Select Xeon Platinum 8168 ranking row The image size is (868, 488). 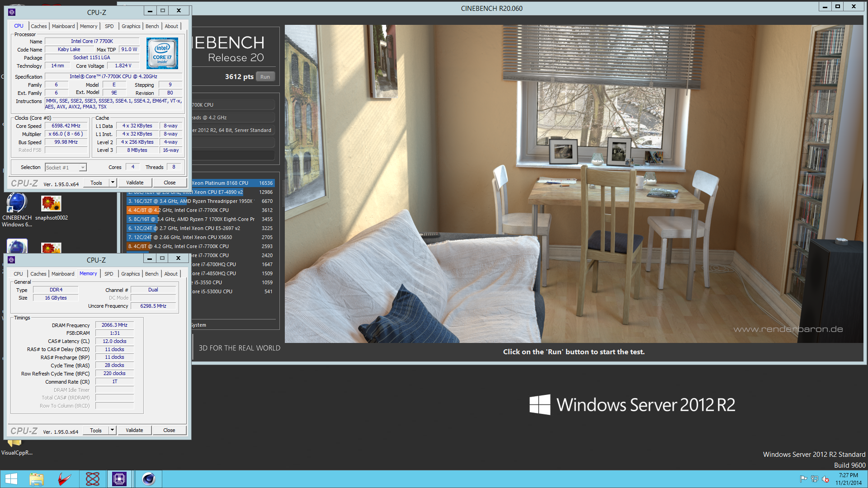point(233,183)
